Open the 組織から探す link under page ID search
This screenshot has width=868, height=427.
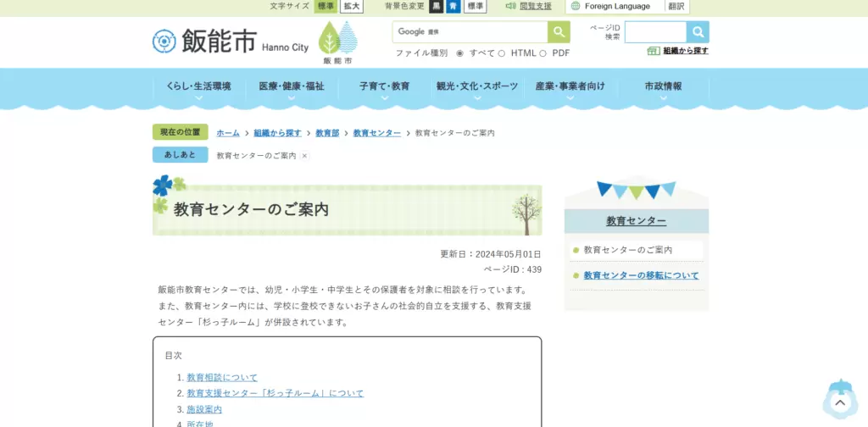tap(686, 51)
